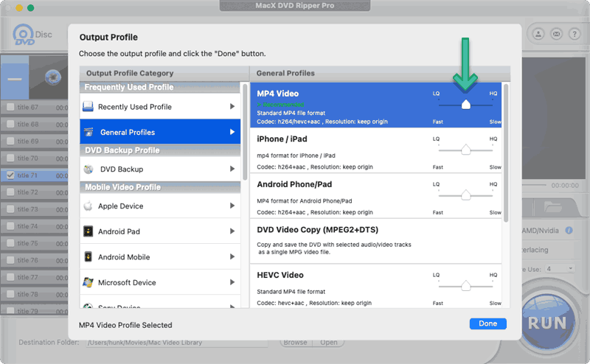Screen dimensions: 590x364
Task: Select the iPhone / iPad profile
Action: pos(375,150)
